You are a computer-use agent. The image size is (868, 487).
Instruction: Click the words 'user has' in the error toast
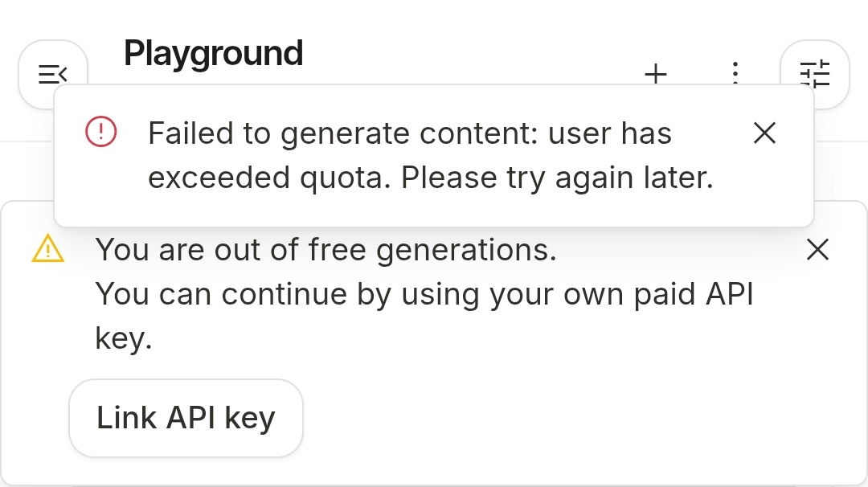point(609,133)
